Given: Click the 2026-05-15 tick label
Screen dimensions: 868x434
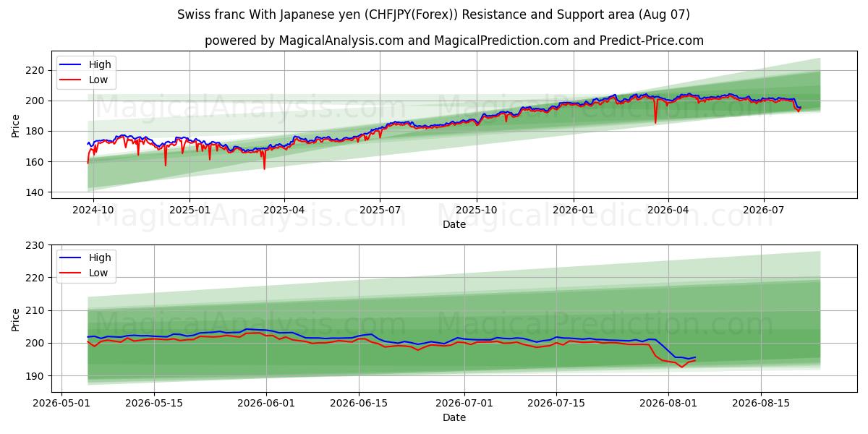Looking at the screenshot, I should (154, 404).
